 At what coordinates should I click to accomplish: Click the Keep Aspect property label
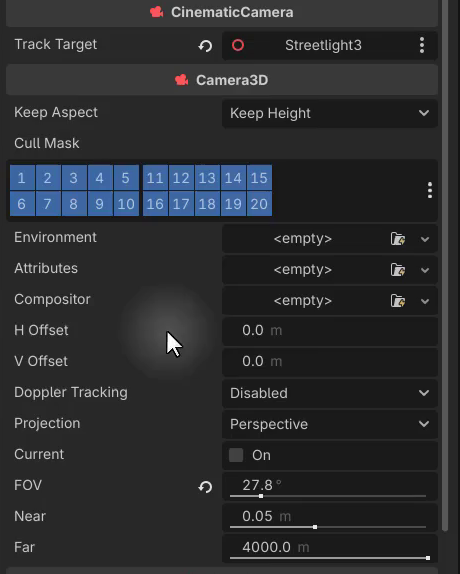click(x=56, y=113)
